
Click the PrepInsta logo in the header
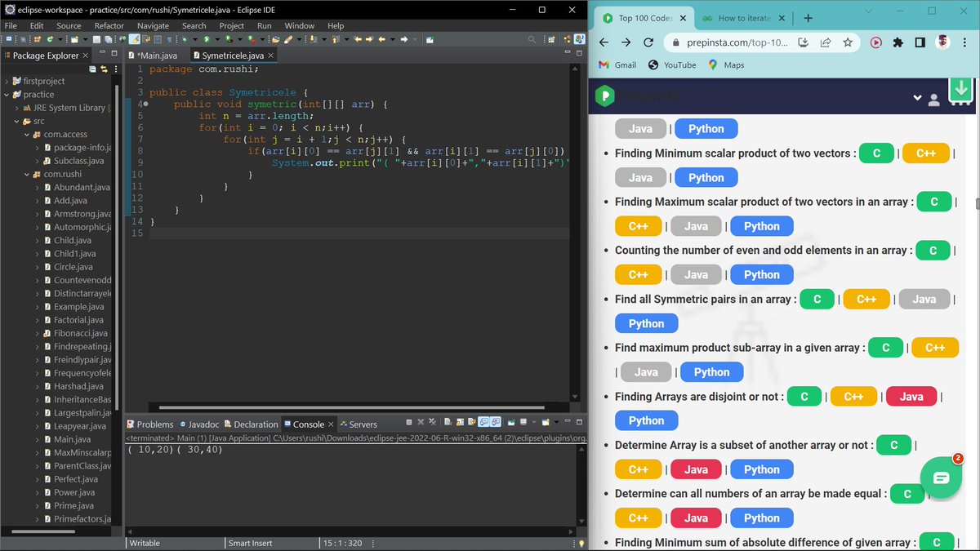pos(604,96)
